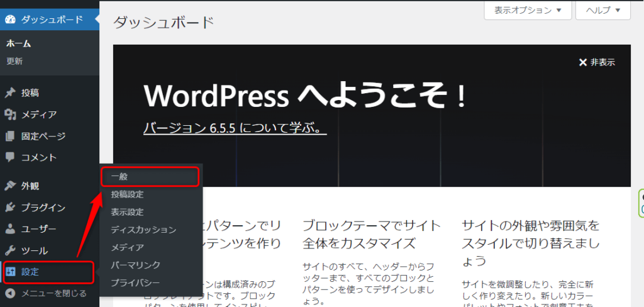Screen dimensions: 644x307
Task: Click the paragraph starting サイトのすべて、ヘッダーから
Action: [x=369, y=284]
